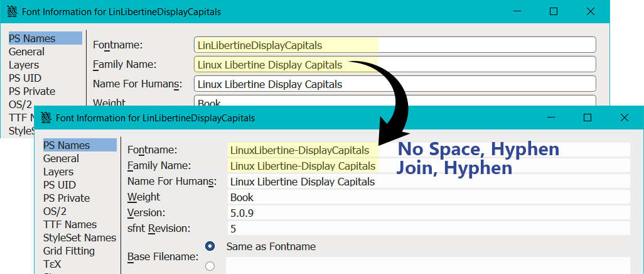Minimize the front Font Information window

(550, 118)
